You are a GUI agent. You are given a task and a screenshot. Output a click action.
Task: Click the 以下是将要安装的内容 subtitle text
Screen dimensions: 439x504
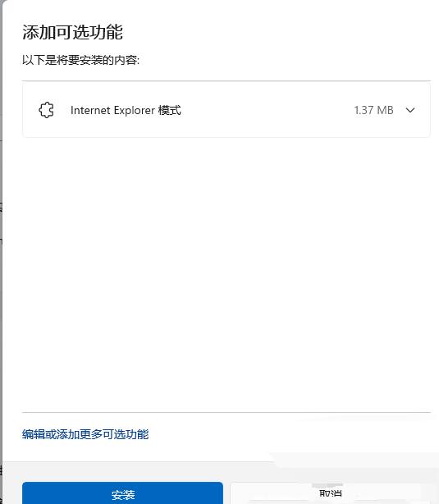click(80, 60)
